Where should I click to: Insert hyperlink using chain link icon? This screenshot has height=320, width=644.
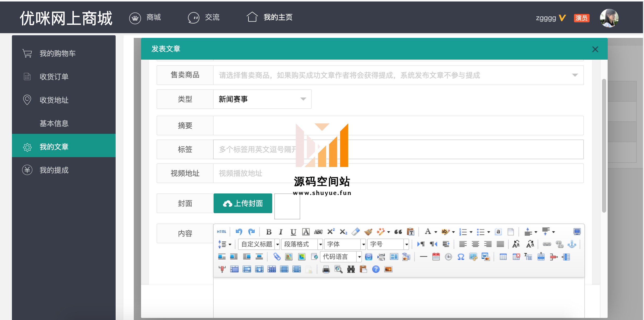[547, 244]
